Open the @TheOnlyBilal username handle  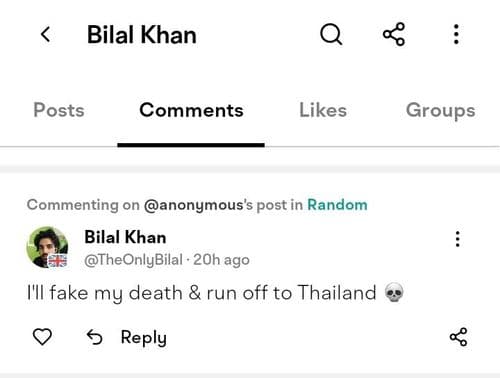[133, 260]
